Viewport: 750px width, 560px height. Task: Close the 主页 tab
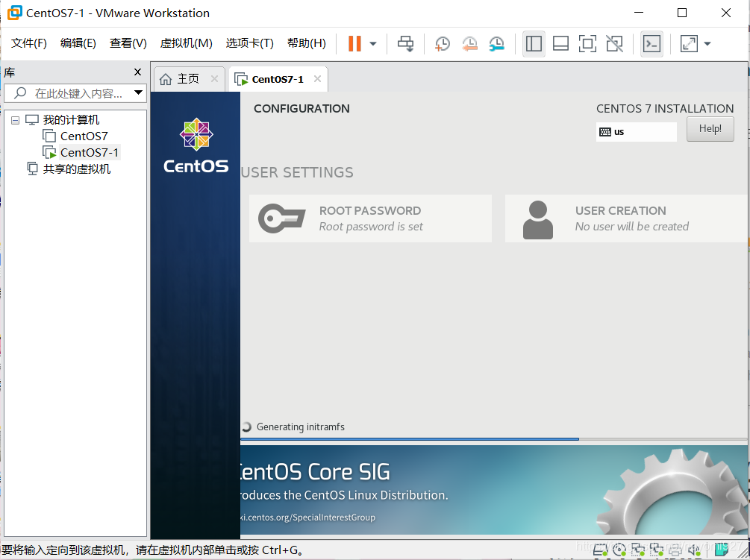point(214,79)
